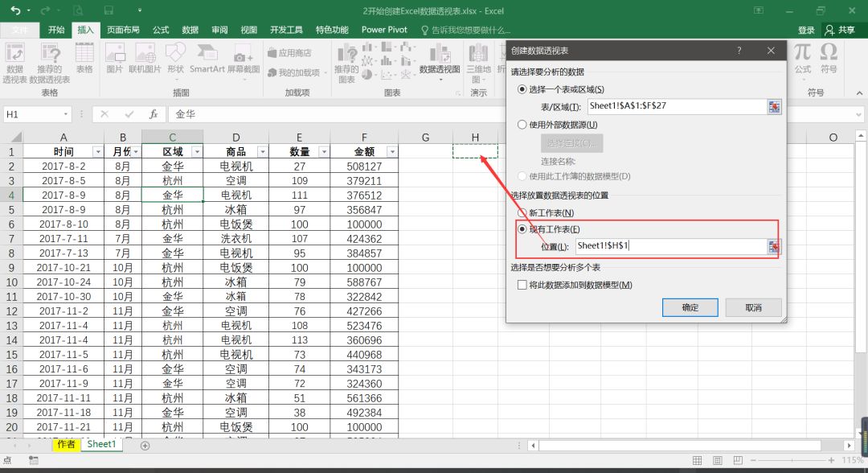Open the 页面布局 ribbon tab
This screenshot has width=868, height=473.
[x=123, y=30]
